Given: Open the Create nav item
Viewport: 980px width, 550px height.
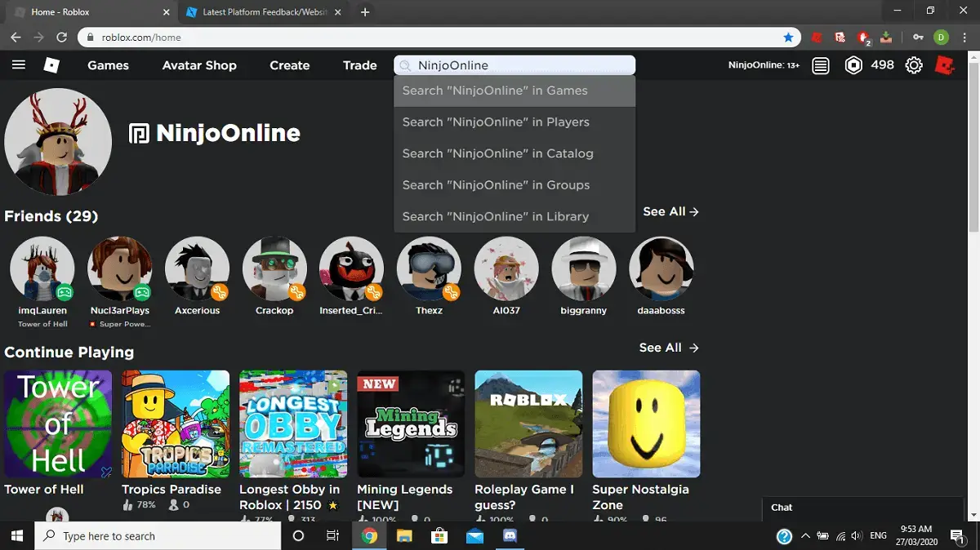Looking at the screenshot, I should [290, 65].
